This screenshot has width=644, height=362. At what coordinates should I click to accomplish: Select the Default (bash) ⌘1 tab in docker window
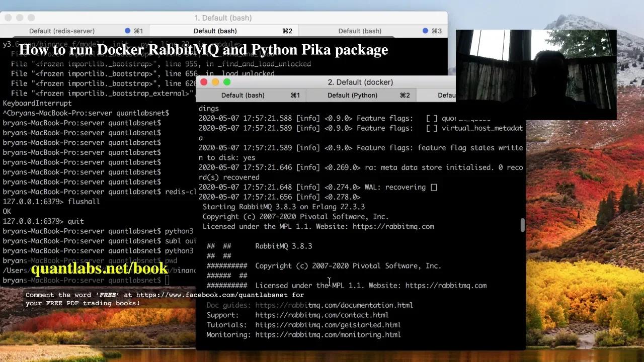click(243, 95)
